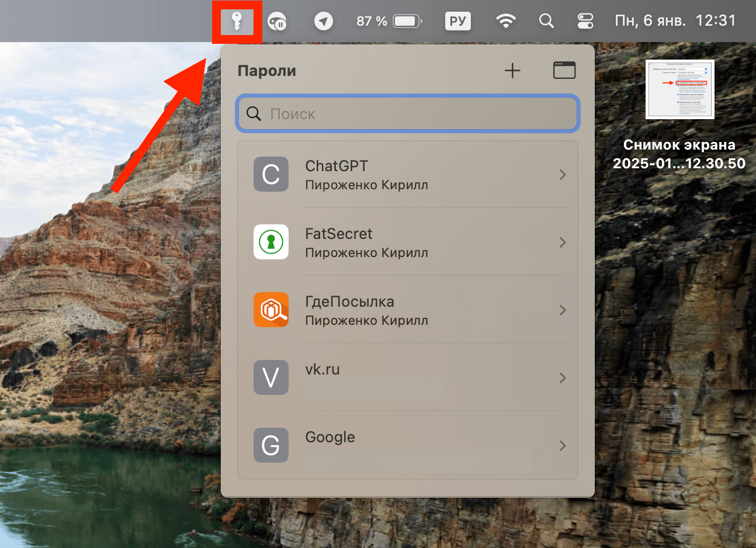The image size is (756, 548).
Task: Open the full Passwords app window icon
Action: 564,71
